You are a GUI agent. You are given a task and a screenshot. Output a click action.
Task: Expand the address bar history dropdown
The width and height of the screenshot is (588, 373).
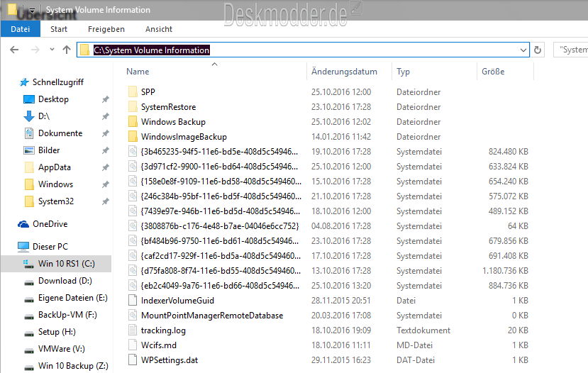click(523, 50)
